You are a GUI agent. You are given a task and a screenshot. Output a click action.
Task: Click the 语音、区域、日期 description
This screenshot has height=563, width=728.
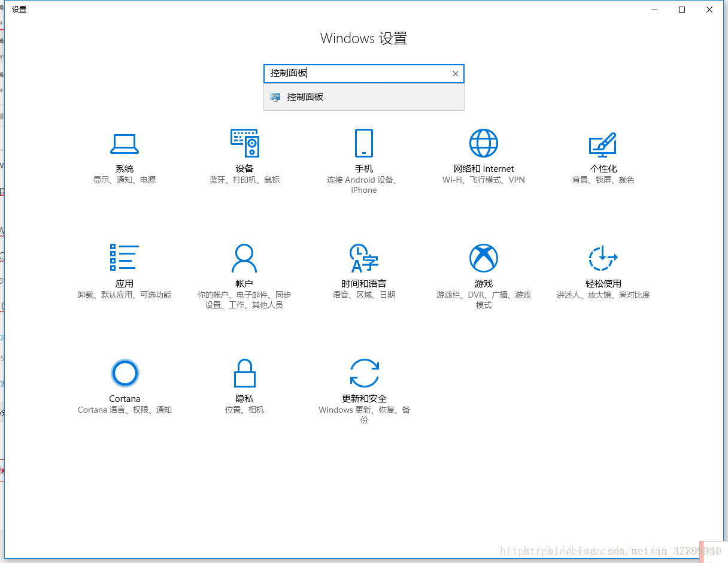pyautogui.click(x=364, y=295)
